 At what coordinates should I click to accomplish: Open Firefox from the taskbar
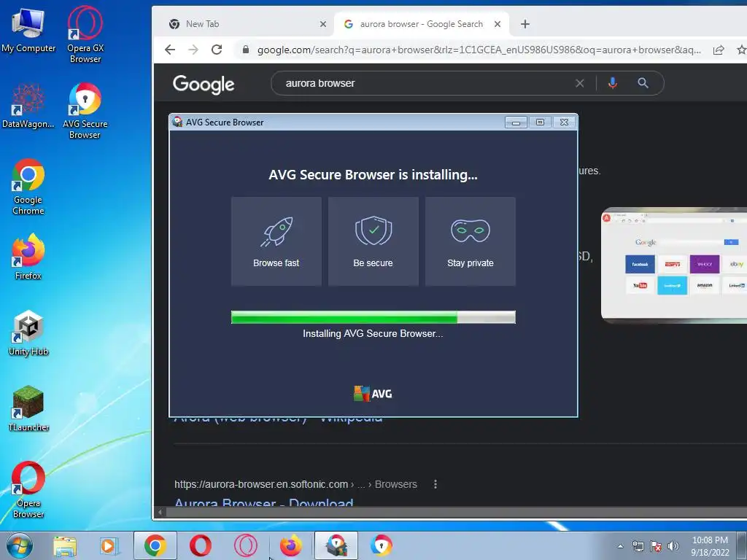tap(290, 545)
